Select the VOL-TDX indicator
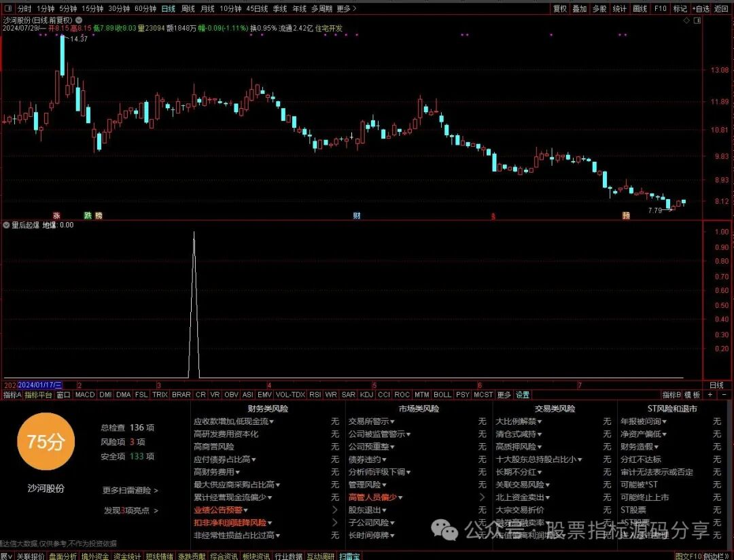This screenshot has width=734, height=560. 290,395
